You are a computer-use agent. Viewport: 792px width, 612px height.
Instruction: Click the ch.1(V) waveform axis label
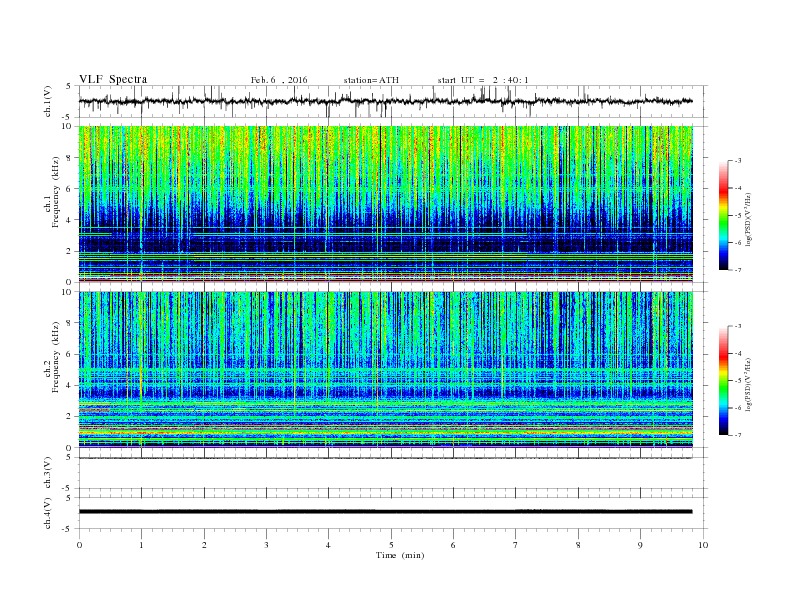tap(48, 101)
